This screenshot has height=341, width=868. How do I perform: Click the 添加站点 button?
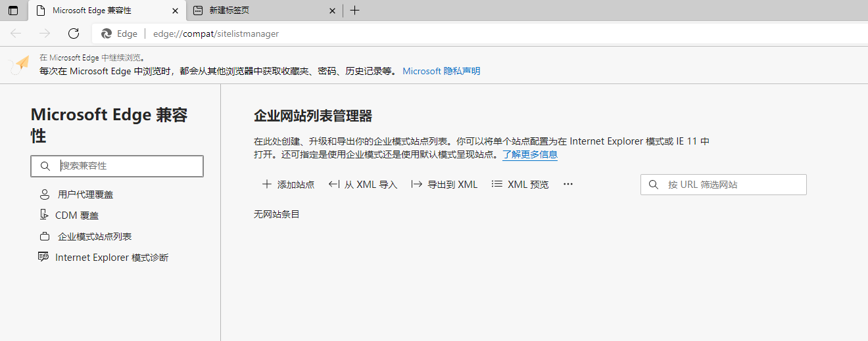(x=288, y=185)
